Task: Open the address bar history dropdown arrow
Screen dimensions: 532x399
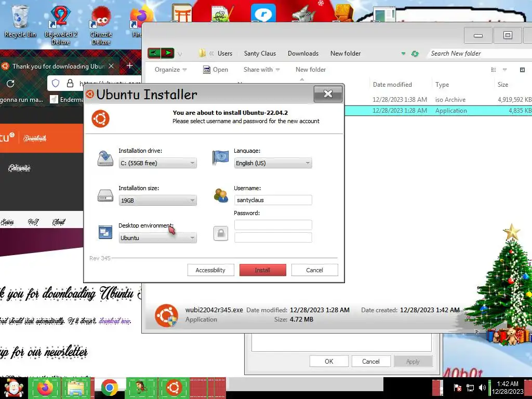Action: click(403, 54)
